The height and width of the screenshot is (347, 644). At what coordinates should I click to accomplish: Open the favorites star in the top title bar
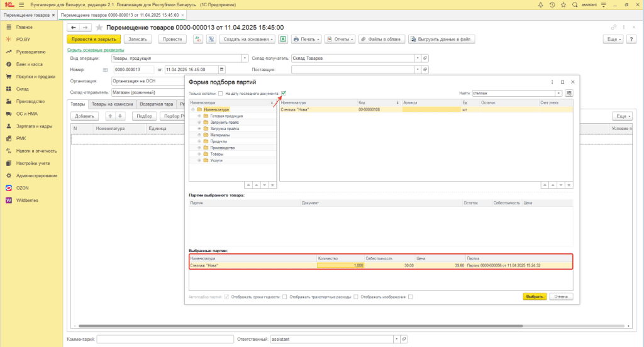(563, 5)
